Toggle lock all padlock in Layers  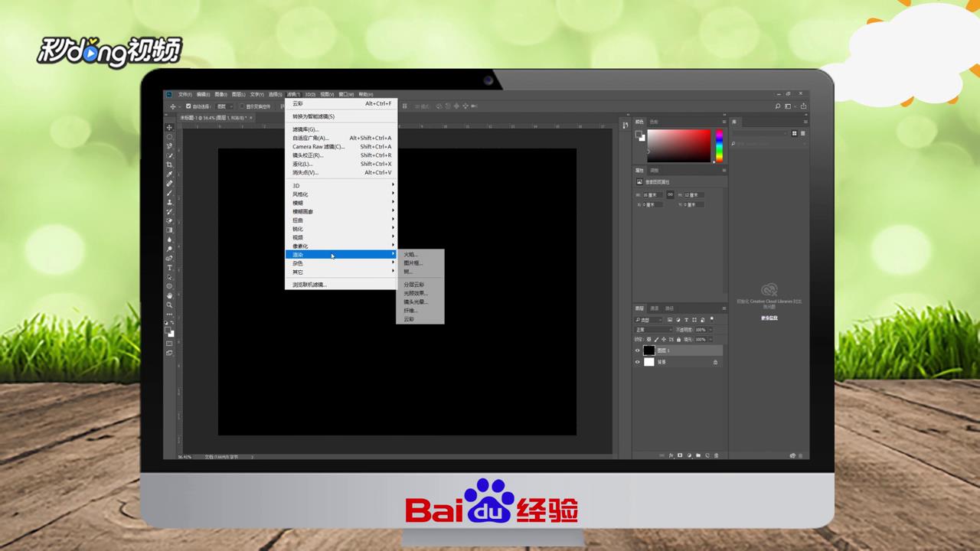(678, 339)
